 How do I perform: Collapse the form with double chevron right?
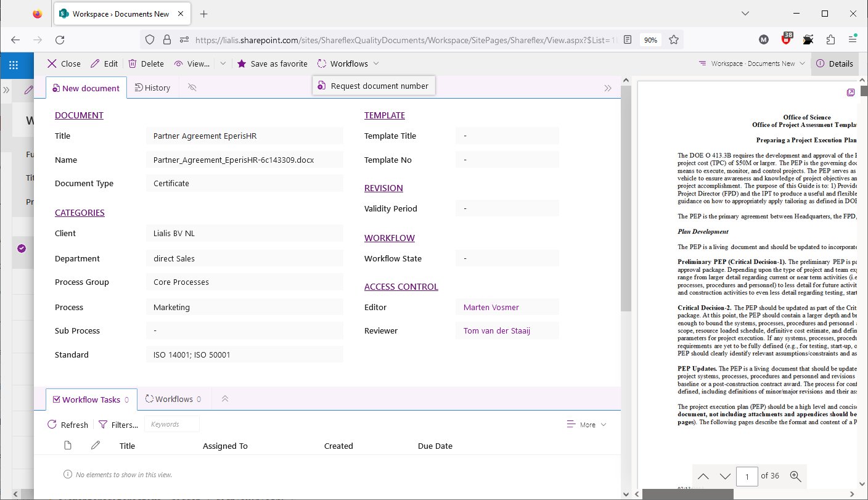[x=608, y=88]
